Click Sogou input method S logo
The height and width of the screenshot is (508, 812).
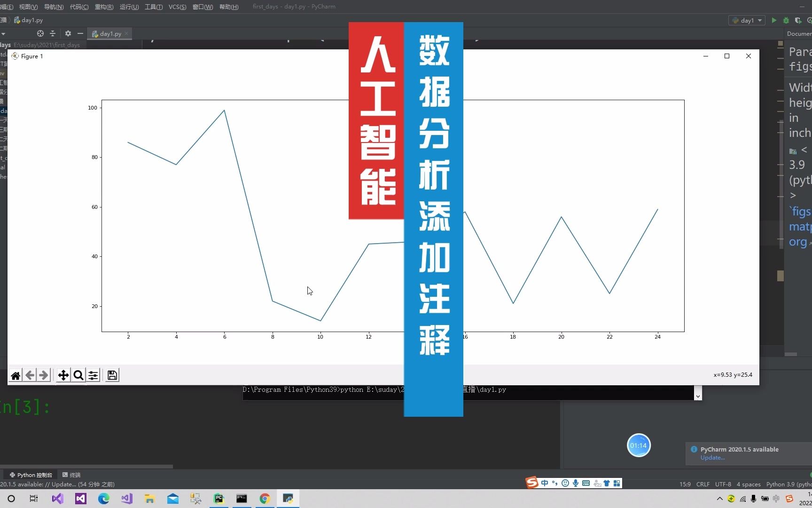pyautogui.click(x=532, y=483)
